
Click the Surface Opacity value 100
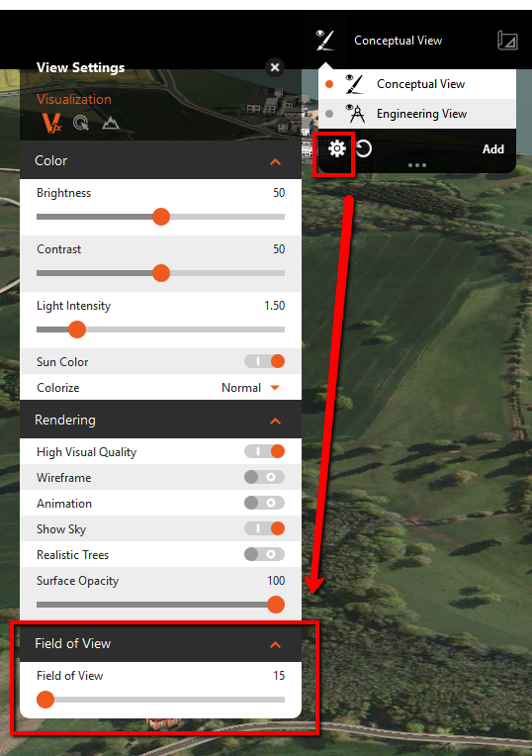(x=276, y=581)
